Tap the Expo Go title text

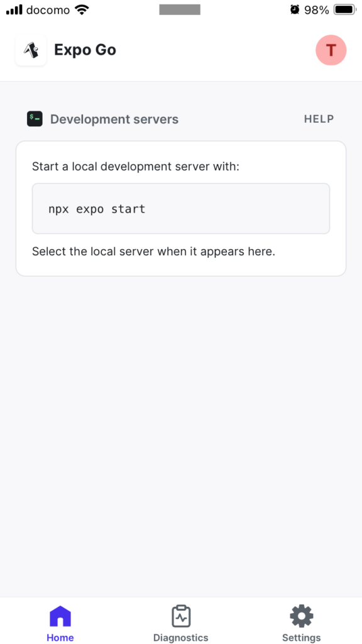pyautogui.click(x=85, y=50)
